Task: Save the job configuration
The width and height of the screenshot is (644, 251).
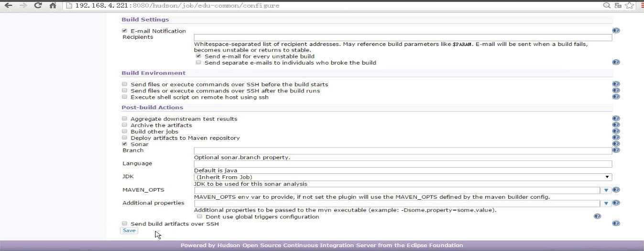Action: pyautogui.click(x=129, y=230)
